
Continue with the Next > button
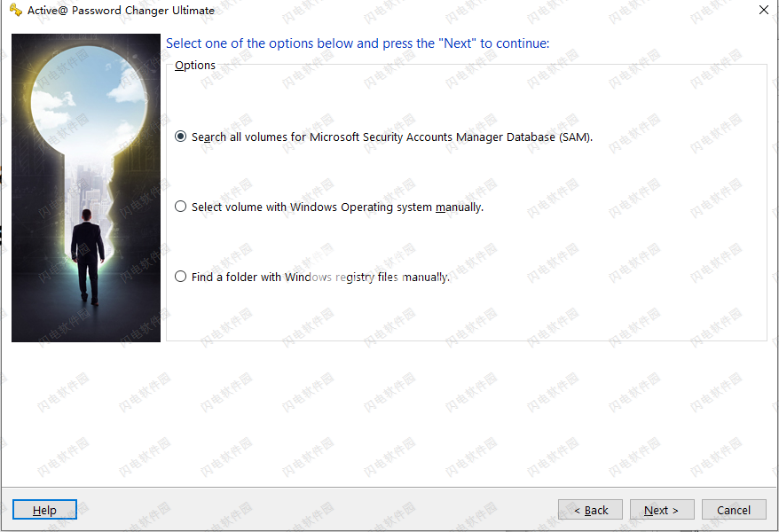click(662, 510)
